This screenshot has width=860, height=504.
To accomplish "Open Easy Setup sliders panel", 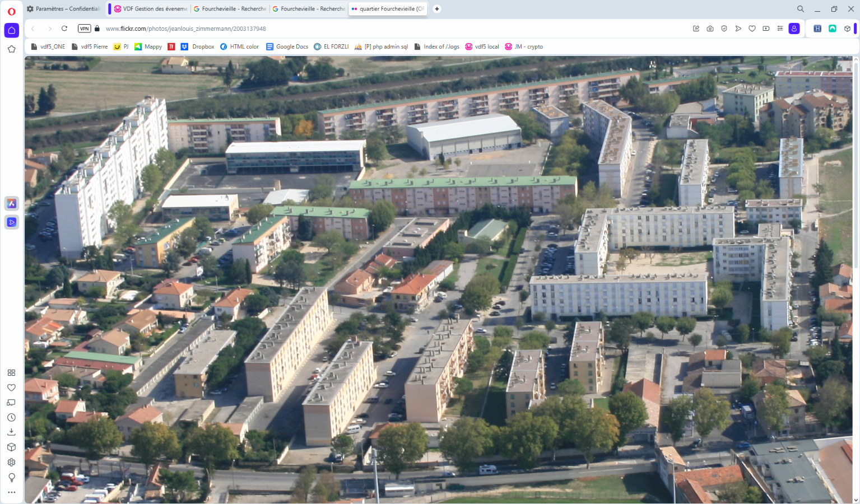I will (x=780, y=29).
